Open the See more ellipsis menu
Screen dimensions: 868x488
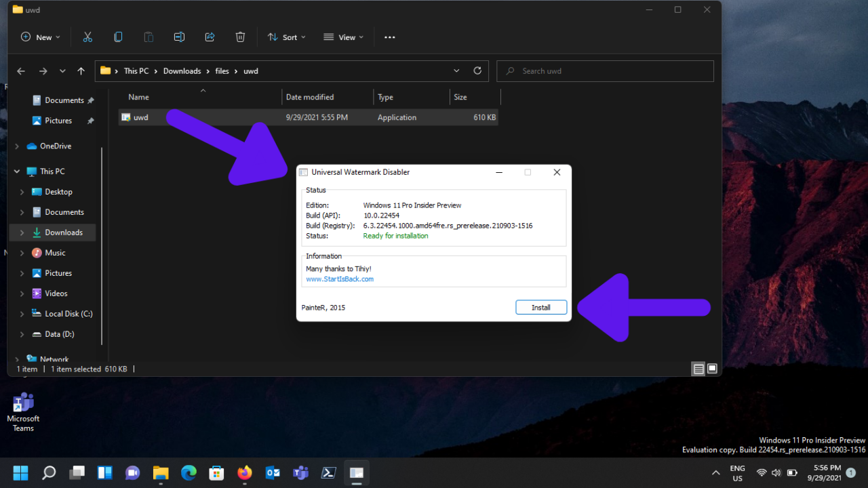pos(389,37)
